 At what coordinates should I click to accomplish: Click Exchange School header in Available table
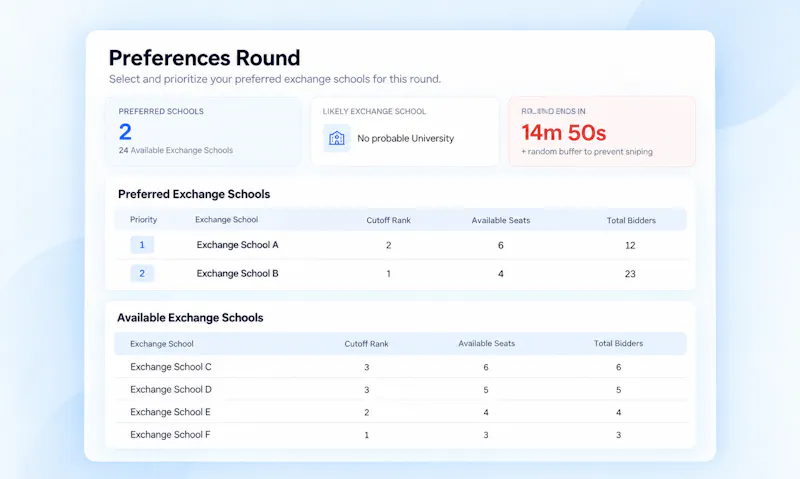point(162,344)
